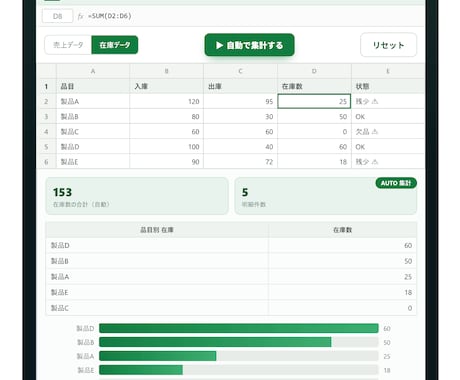Click the 入庫 cell with value 80
The image size is (460, 380).
tap(167, 117)
